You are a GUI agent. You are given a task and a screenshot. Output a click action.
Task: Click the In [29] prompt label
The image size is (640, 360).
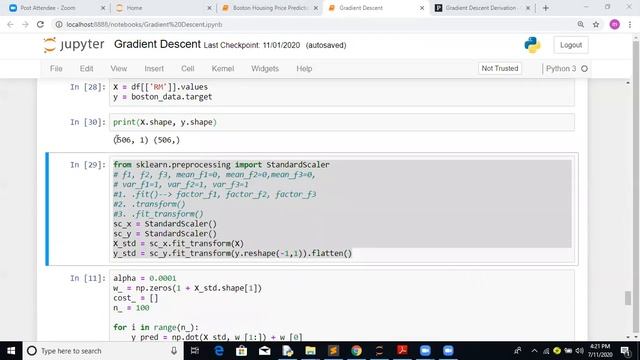(x=88, y=165)
